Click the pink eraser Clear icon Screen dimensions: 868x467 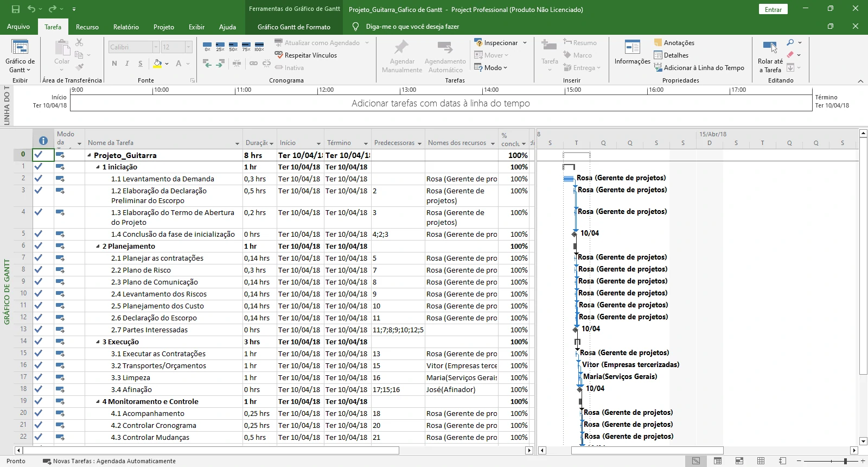coord(790,55)
